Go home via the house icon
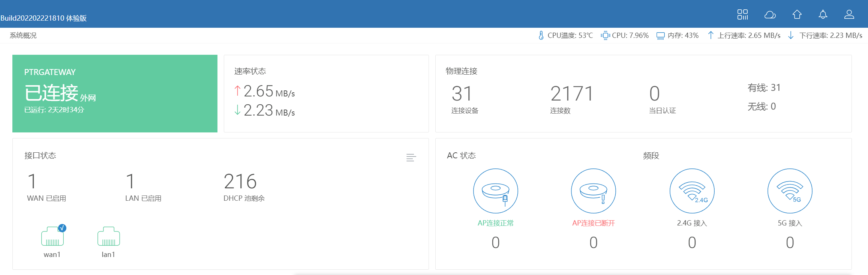 pos(797,14)
